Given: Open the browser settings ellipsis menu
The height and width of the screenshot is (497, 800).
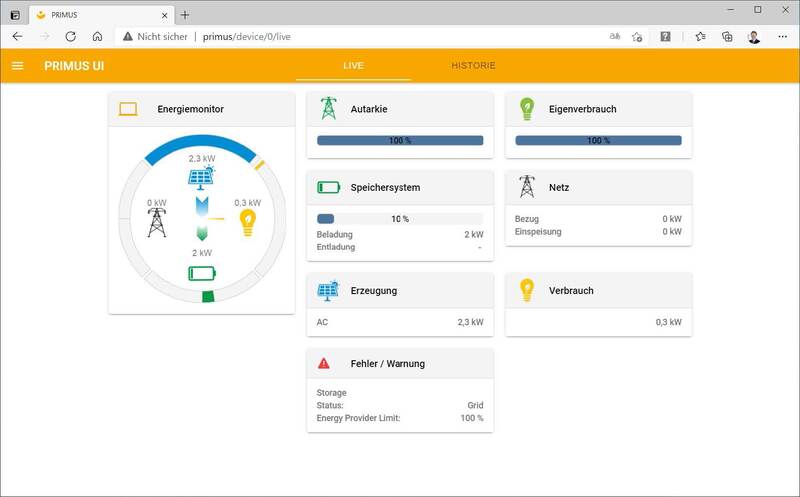Looking at the screenshot, I should point(782,36).
